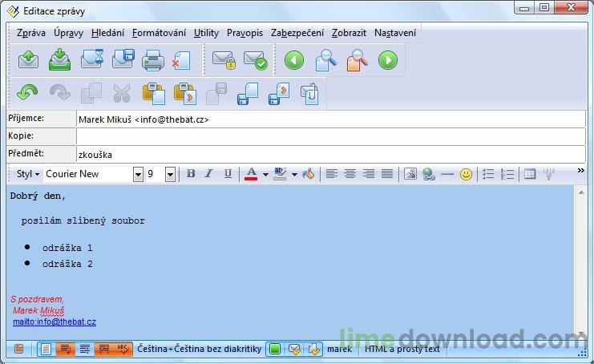The width and height of the screenshot is (594, 364).
Task: Insert a hyperlink with the globe icon
Action: point(429,174)
